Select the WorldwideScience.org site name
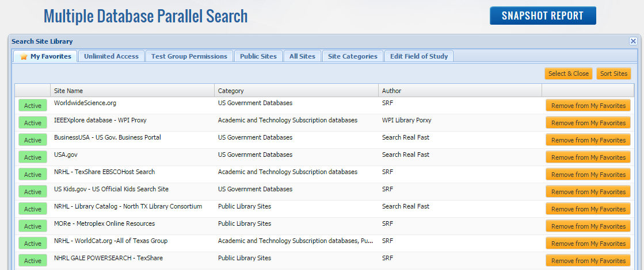Viewport: 644px width, 270px height. coord(85,103)
